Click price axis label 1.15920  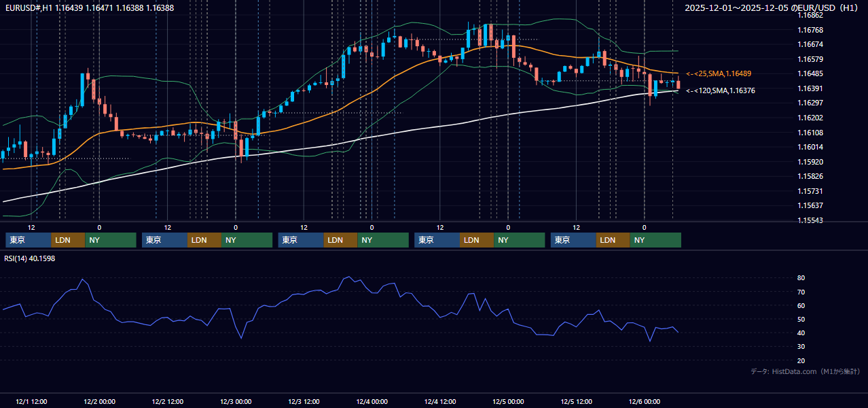coord(810,162)
